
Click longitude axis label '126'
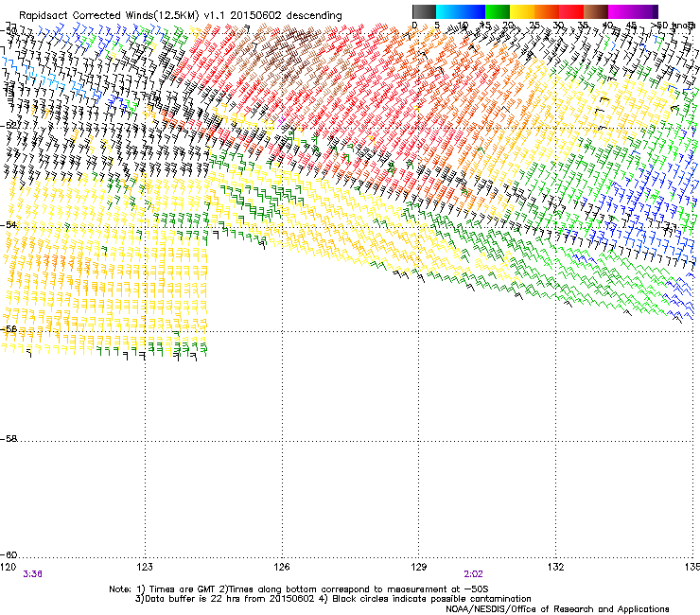pyautogui.click(x=282, y=567)
